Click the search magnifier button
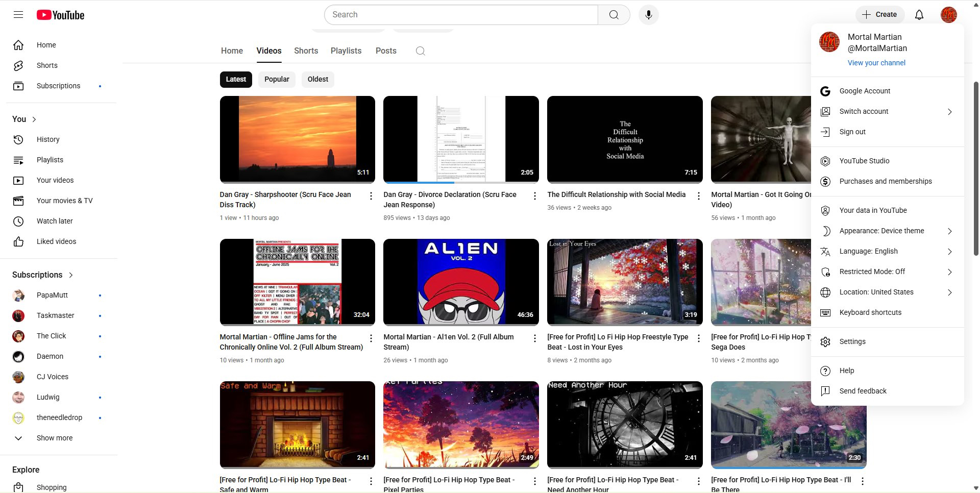 [x=614, y=15]
